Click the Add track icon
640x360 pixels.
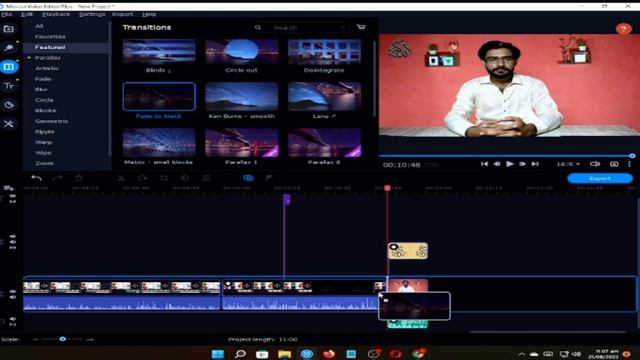pos(9,188)
